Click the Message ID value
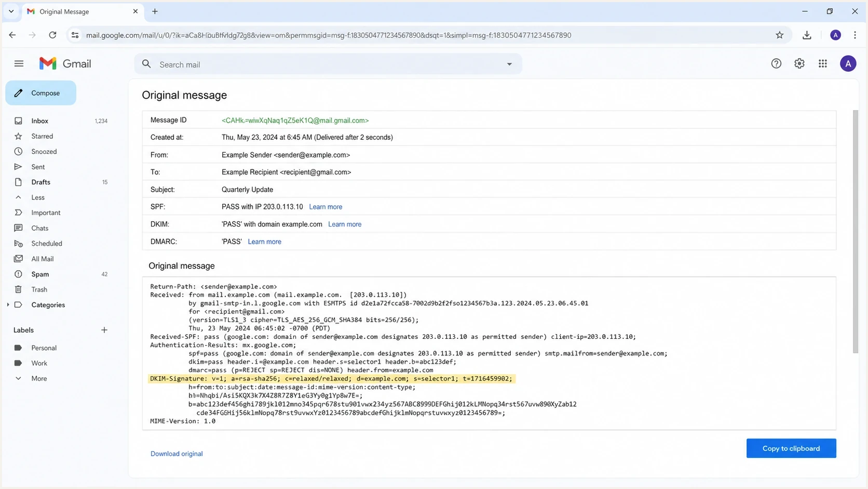 [295, 120]
